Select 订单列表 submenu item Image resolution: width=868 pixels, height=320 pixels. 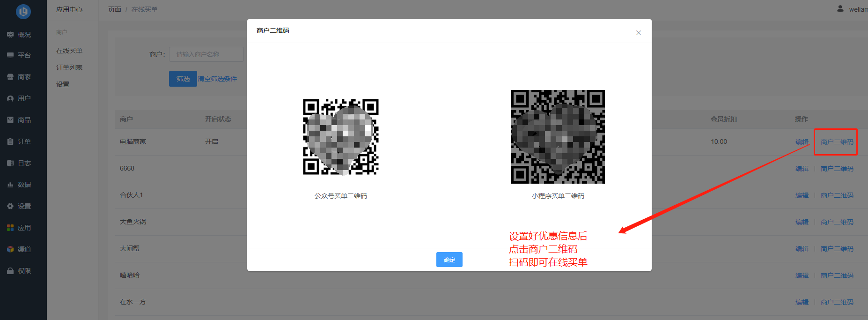pos(69,67)
